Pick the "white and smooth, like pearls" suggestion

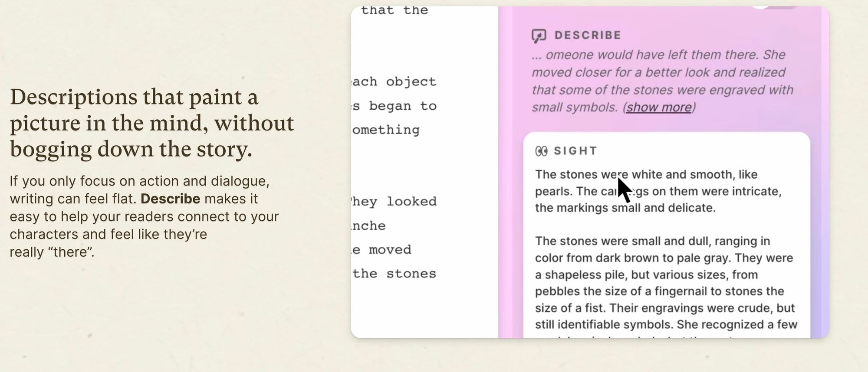click(658, 191)
